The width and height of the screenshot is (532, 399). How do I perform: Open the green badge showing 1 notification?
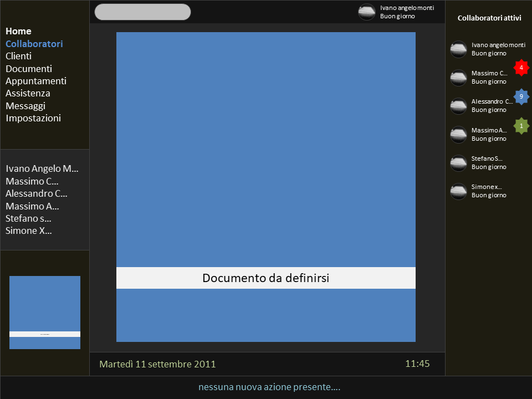(x=521, y=126)
